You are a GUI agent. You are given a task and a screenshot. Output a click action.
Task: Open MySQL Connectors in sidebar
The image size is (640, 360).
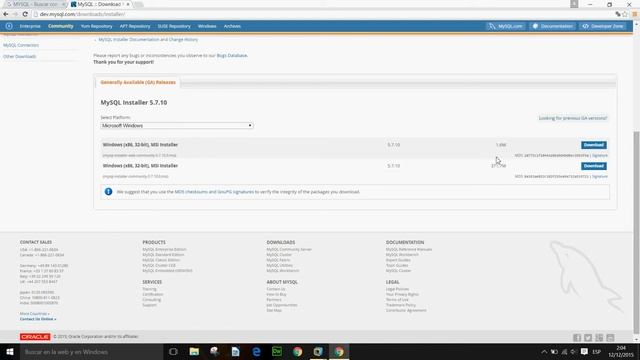(x=21, y=45)
